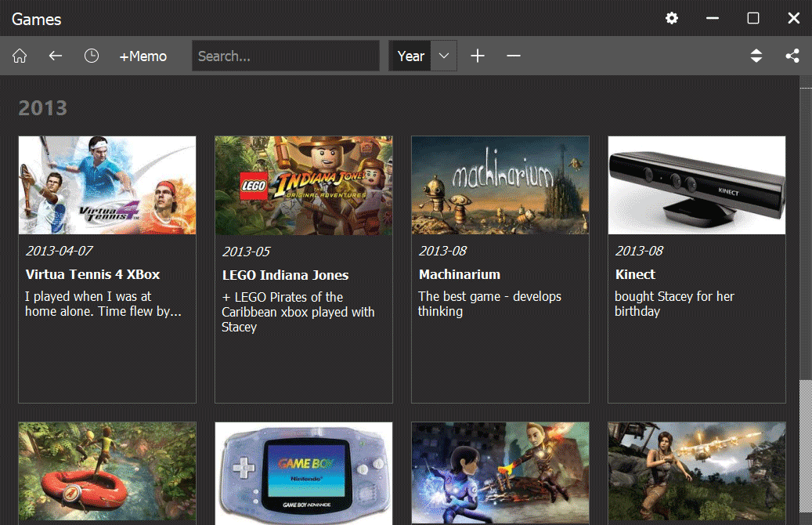Open the Tomb Raider image card
This screenshot has height=525, width=812.
pyautogui.click(x=697, y=473)
